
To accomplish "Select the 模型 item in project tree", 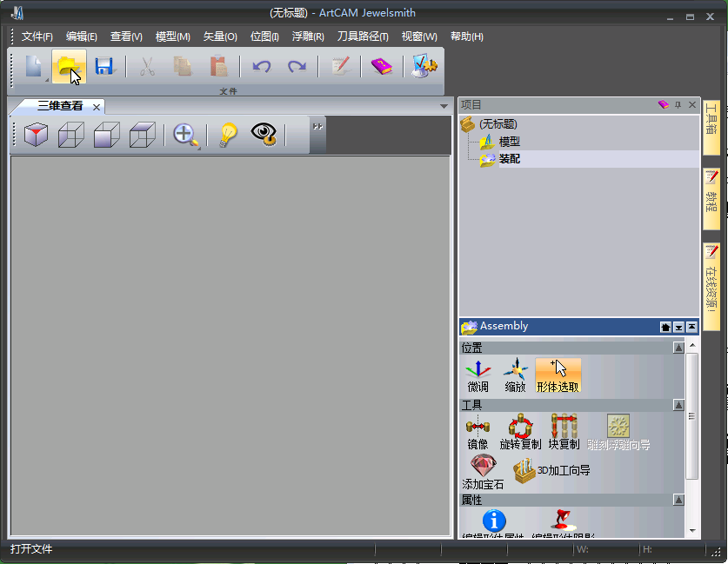I will pos(509,142).
